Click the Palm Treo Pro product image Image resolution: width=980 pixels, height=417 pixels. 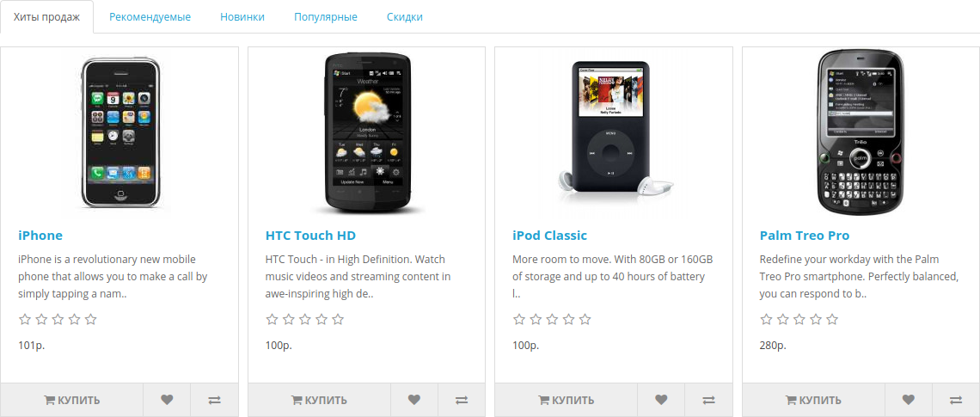(861, 132)
